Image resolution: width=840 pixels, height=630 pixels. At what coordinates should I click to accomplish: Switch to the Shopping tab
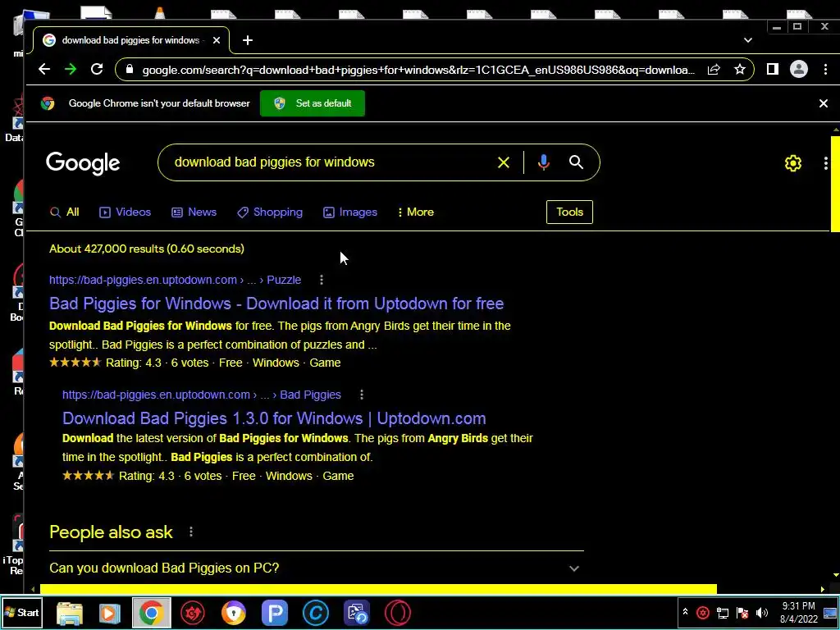[270, 212]
